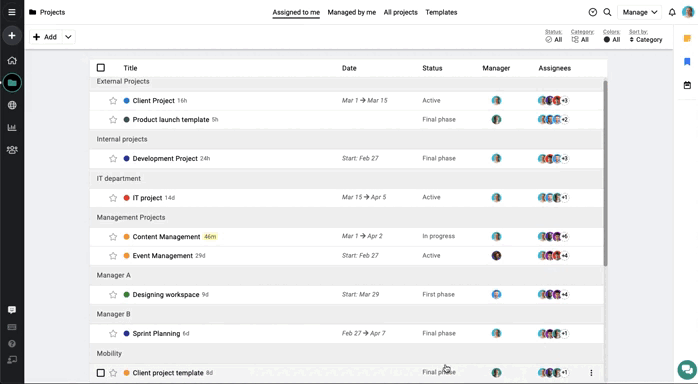Screen dimensions: 698x384
Task: Open the sticky notes icon on right panel
Action: click(x=687, y=39)
